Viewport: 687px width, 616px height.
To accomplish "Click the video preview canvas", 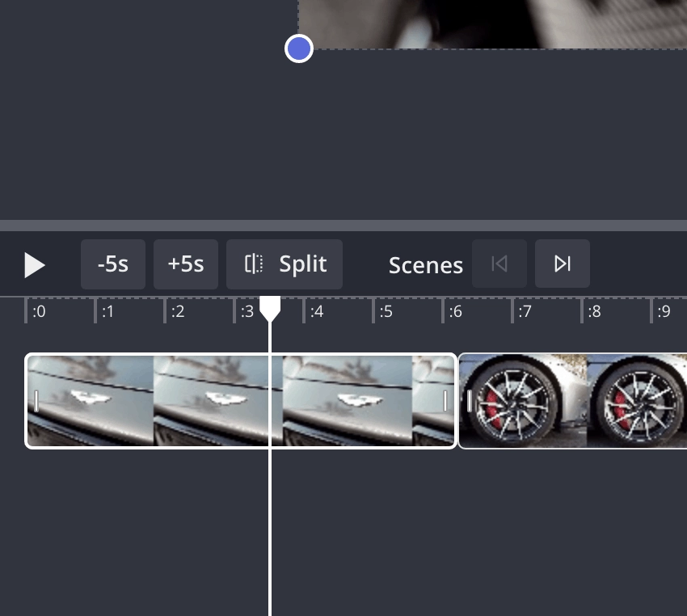I will (493, 23).
